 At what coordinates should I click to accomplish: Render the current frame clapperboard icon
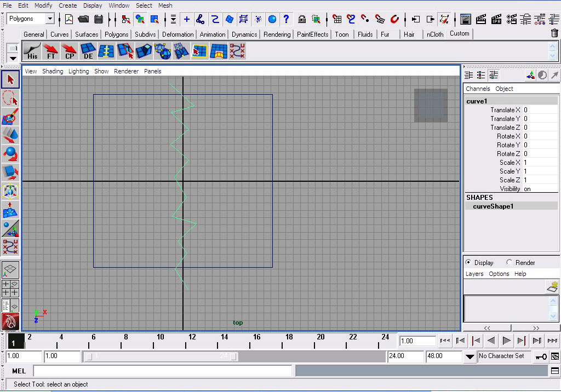pos(481,19)
